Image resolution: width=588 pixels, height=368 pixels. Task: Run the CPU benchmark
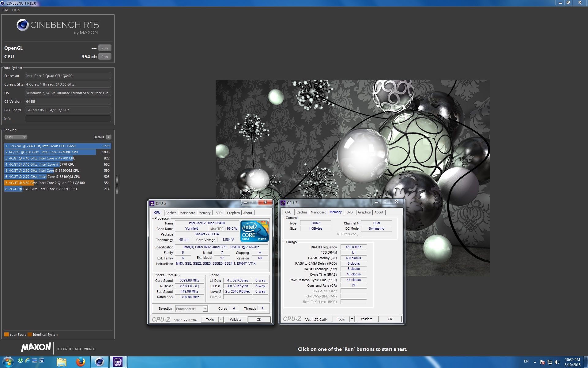[x=104, y=57]
